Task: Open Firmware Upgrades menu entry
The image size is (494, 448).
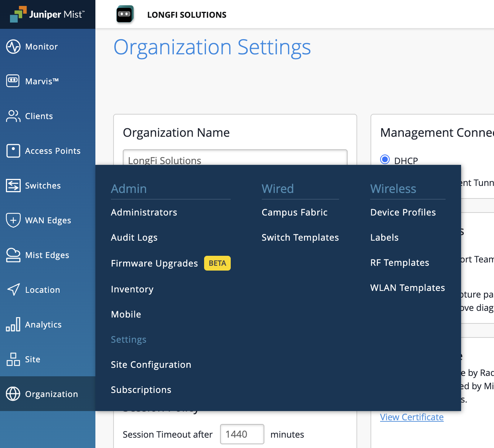Action: (155, 263)
